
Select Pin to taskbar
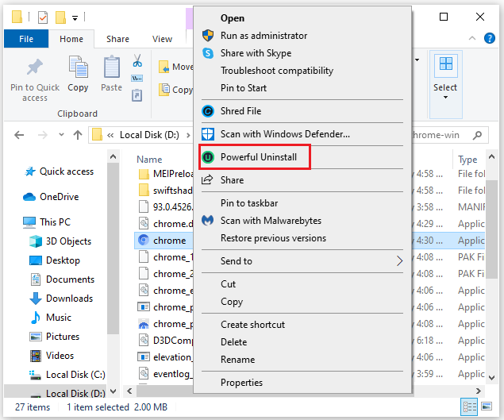pos(249,203)
